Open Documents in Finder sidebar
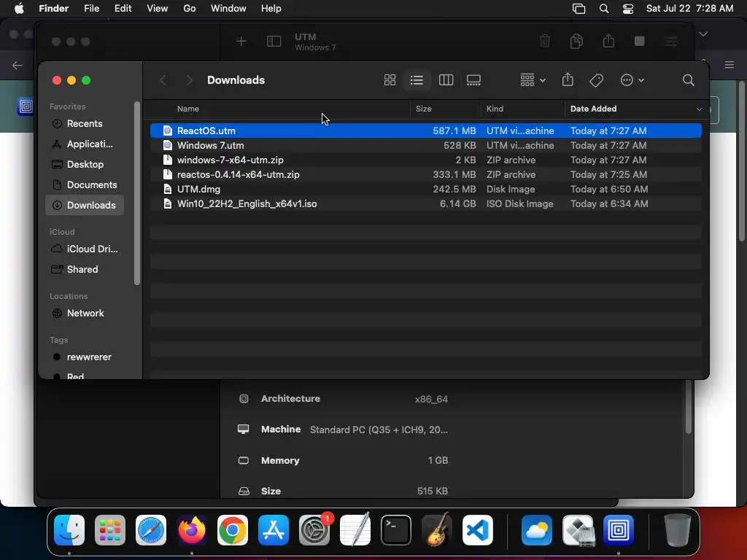The height and width of the screenshot is (560, 747). [85, 184]
